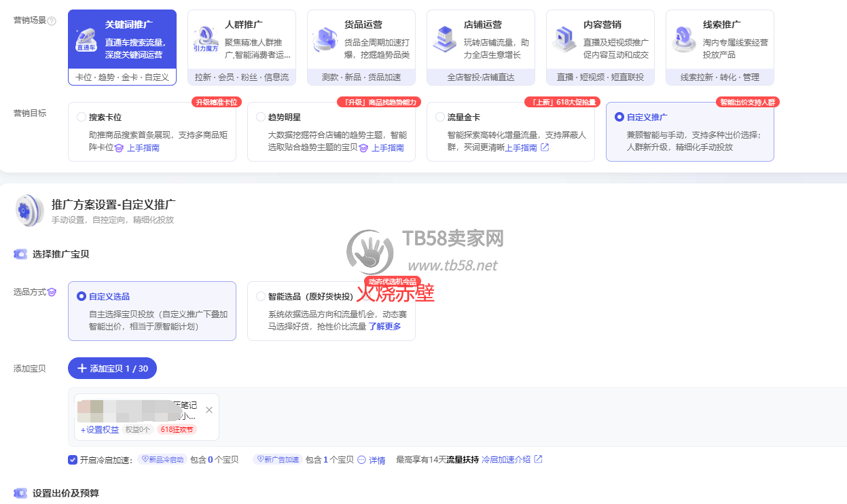847x504 pixels.
Task: Click the 线索推广 card icon
Action: click(x=684, y=39)
